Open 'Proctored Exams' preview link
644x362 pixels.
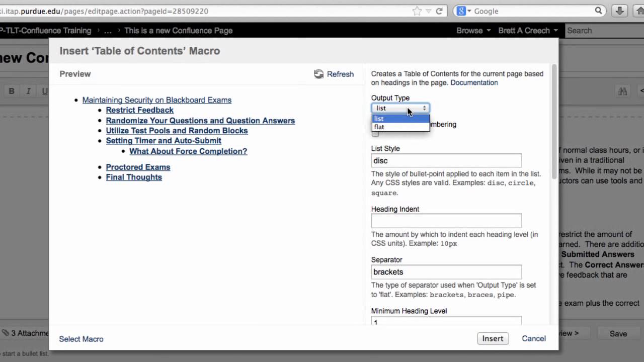(138, 167)
